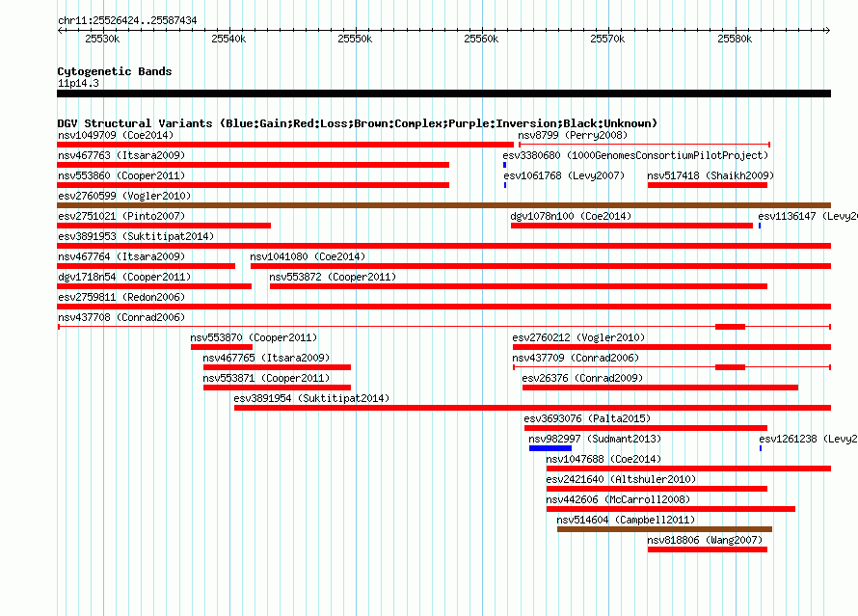Click the brown bar of nsv514604 (Campbell2011)
The image size is (858, 616).
pyautogui.click(x=664, y=529)
